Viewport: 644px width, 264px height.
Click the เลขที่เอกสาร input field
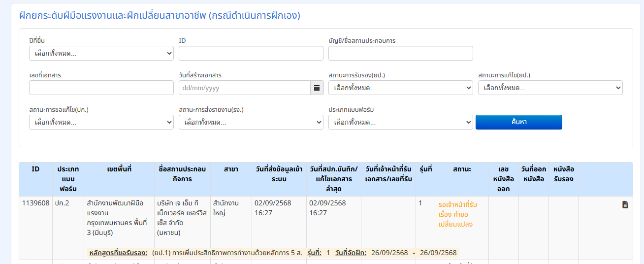click(x=101, y=88)
